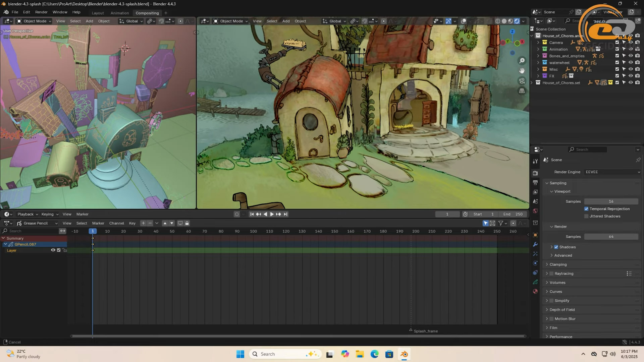Click the viewport pan hand icon
The height and width of the screenshot is (362, 644).
(x=522, y=71)
